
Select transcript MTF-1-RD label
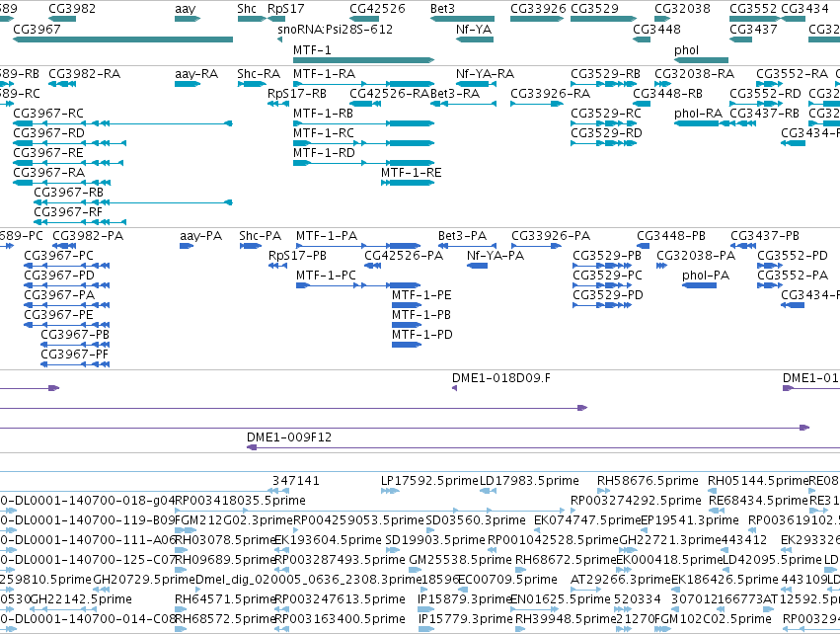(324, 153)
